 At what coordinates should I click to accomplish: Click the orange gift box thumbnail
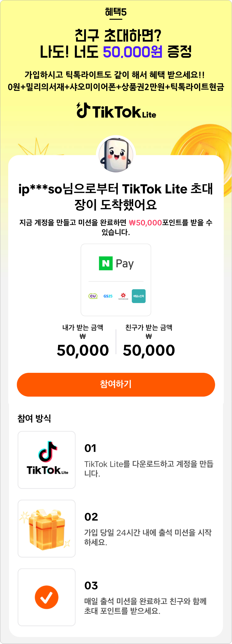click(47, 528)
